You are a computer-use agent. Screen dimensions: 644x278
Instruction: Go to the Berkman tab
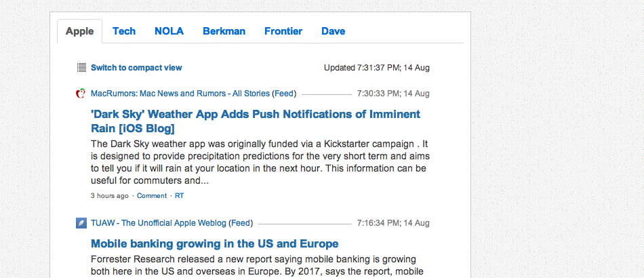click(224, 31)
